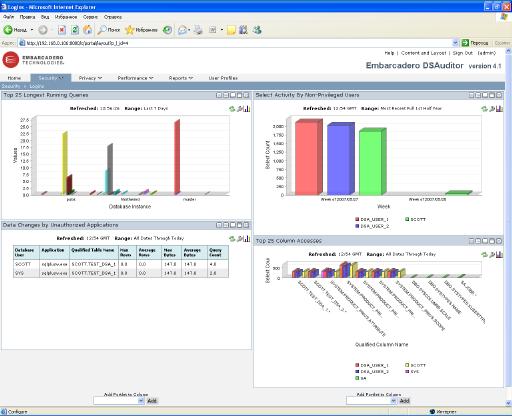Open the Back button history dropdown arrow
Viewport: 512px width, 416px height.
(32, 30)
